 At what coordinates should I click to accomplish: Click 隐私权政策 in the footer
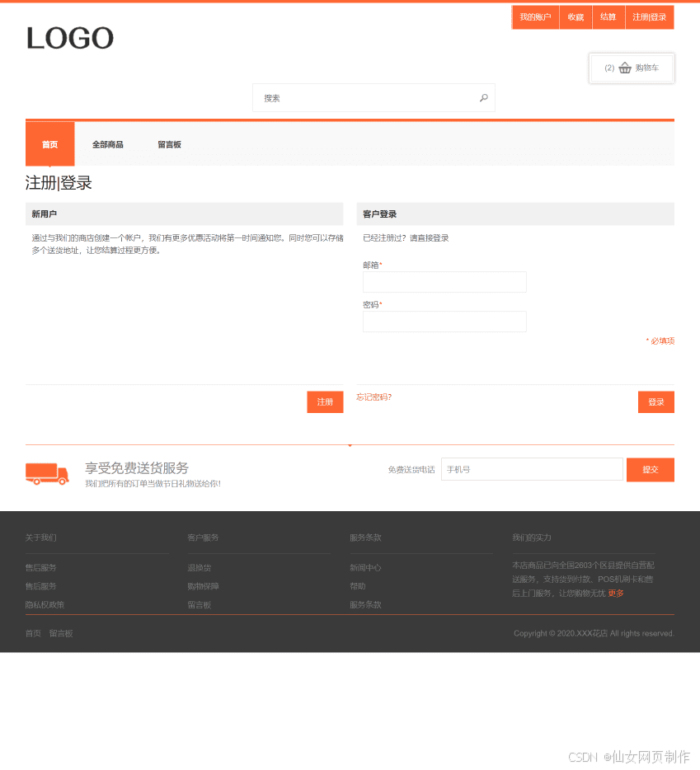click(x=45, y=604)
